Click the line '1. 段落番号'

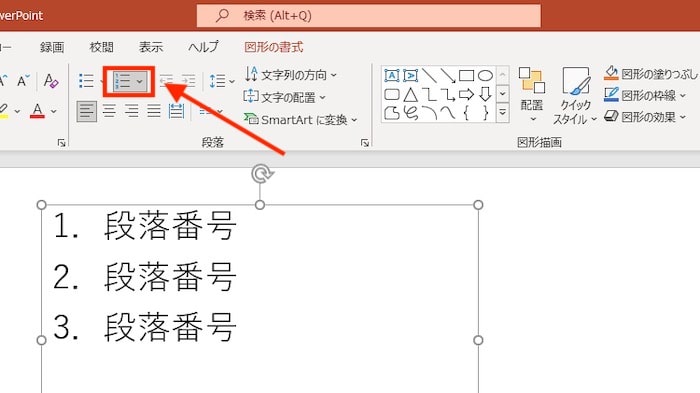pos(144,226)
